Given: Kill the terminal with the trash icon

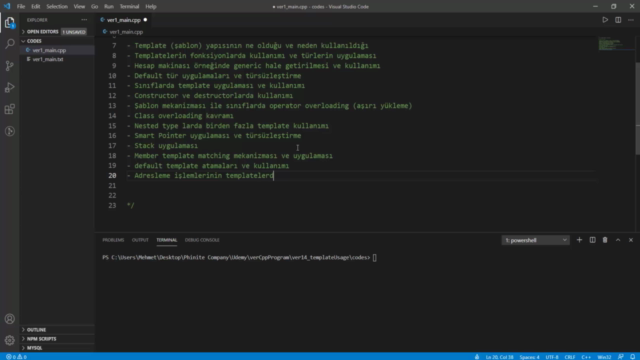Looking at the screenshot, I should pyautogui.click(x=605, y=240).
